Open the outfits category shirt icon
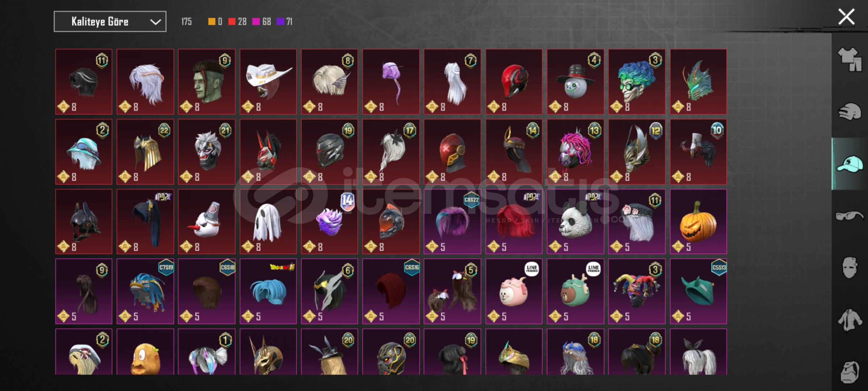 (850, 59)
